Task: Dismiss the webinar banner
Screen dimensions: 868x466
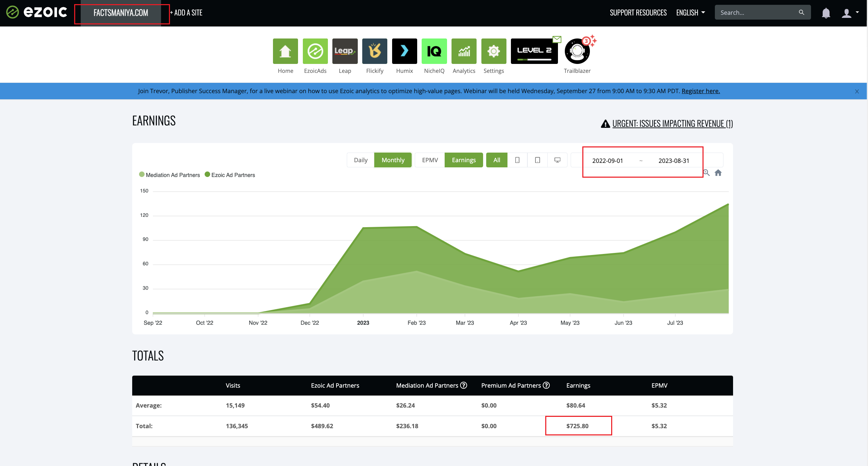Action: pyautogui.click(x=857, y=91)
